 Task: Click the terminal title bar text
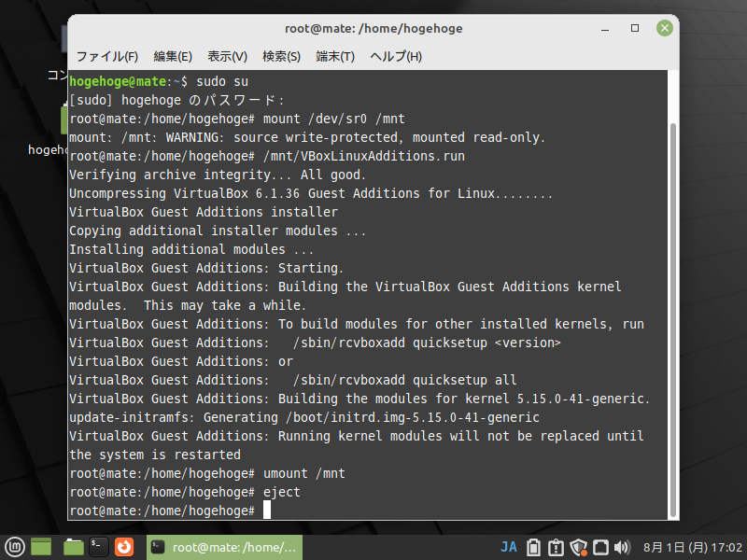pos(373,29)
